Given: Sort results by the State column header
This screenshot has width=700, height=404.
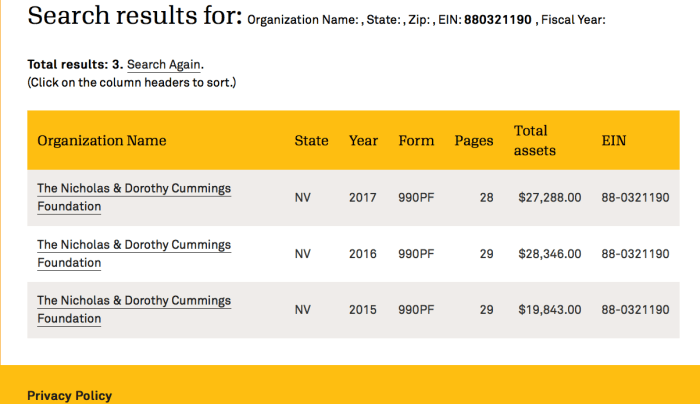Looking at the screenshot, I should pos(311,141).
